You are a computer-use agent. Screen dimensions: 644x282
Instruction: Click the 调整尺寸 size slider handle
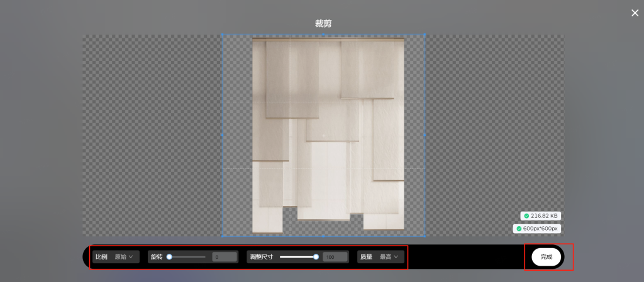[316, 257]
